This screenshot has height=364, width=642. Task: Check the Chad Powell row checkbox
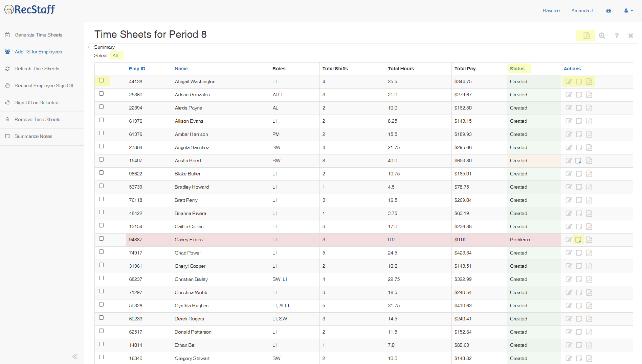pyautogui.click(x=101, y=252)
